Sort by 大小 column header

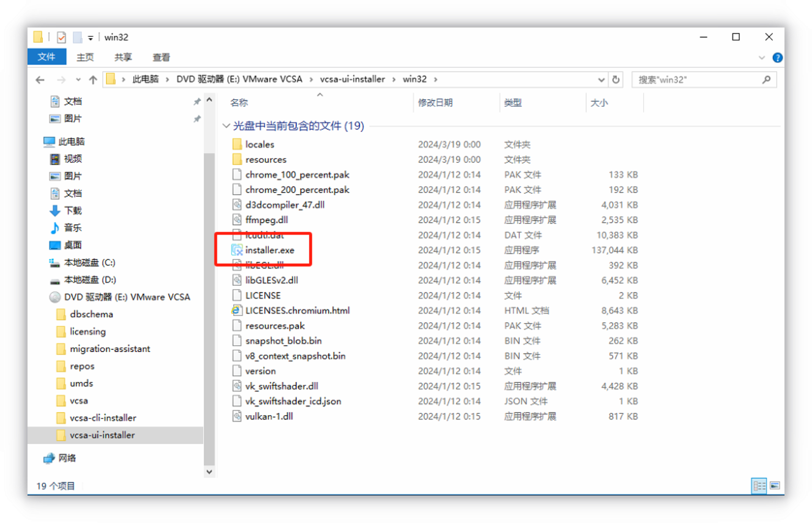[x=599, y=102]
